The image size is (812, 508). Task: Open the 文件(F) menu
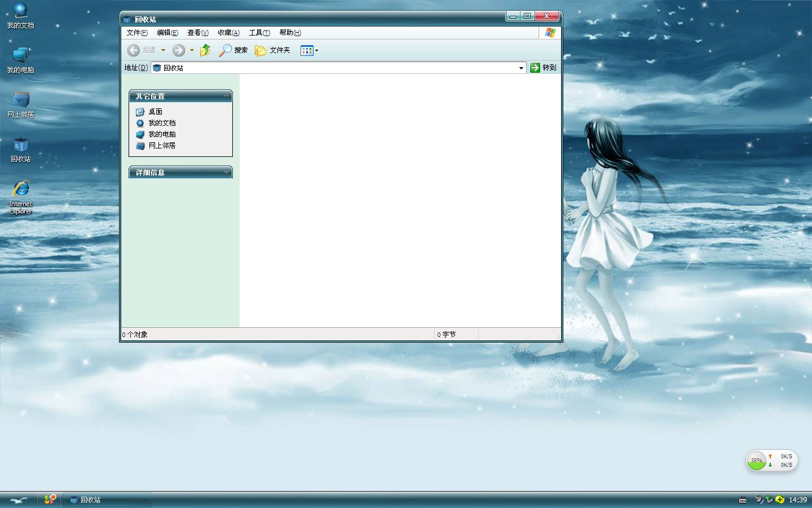coord(137,33)
